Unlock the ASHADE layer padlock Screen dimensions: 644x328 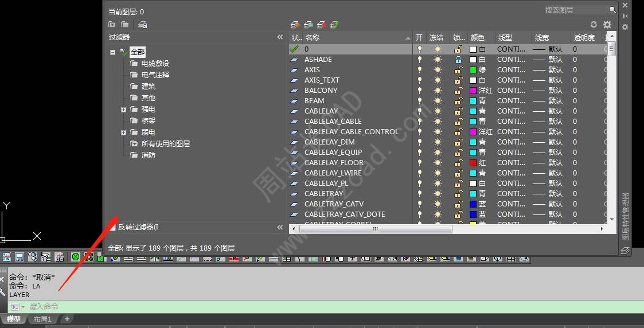[x=458, y=60]
